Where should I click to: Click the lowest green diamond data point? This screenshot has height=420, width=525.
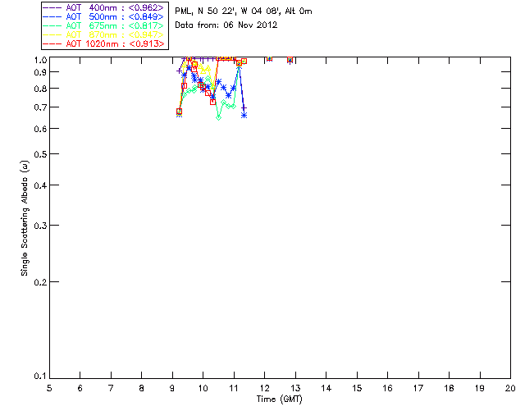pos(219,117)
